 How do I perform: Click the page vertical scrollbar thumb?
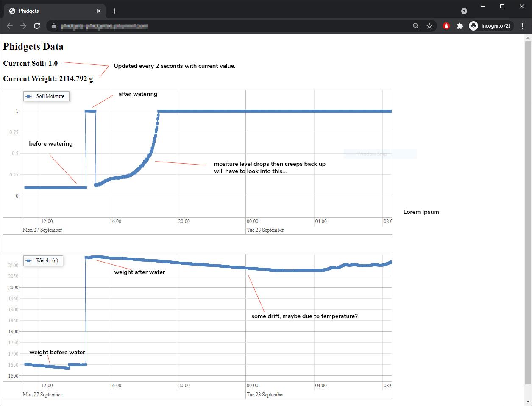(x=528, y=213)
